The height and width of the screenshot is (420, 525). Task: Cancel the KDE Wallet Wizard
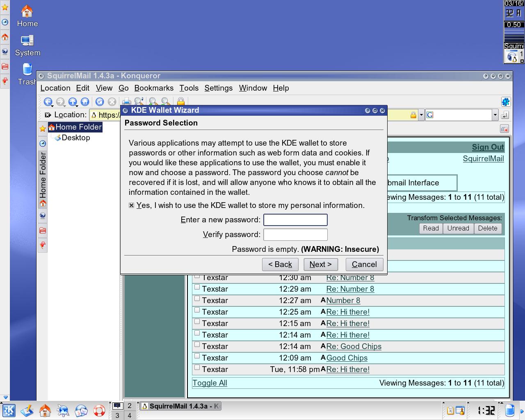click(x=364, y=265)
